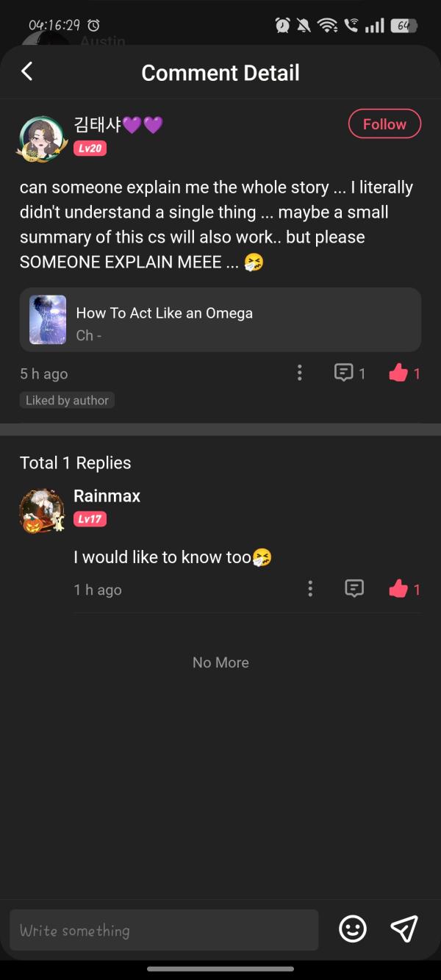Open more options on Rainmax's reply
This screenshot has width=441, height=980.
point(310,589)
